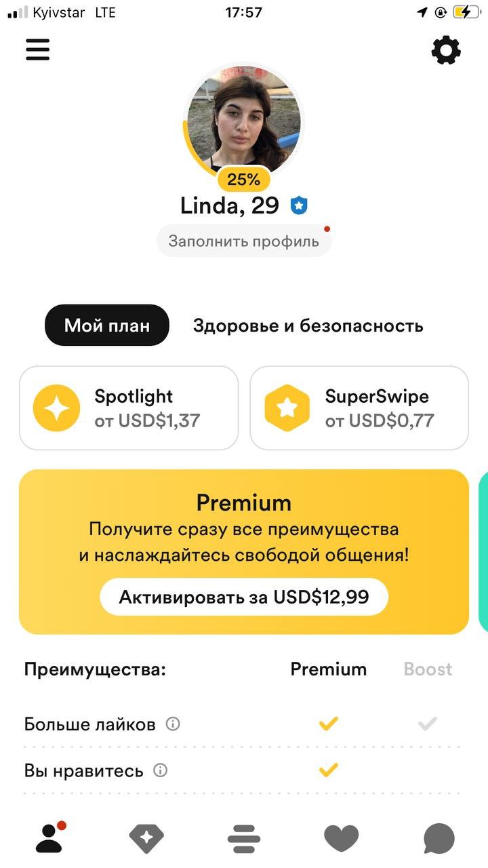The height and width of the screenshot is (868, 488).
Task: Open the liked-you heart tab
Action: click(341, 839)
